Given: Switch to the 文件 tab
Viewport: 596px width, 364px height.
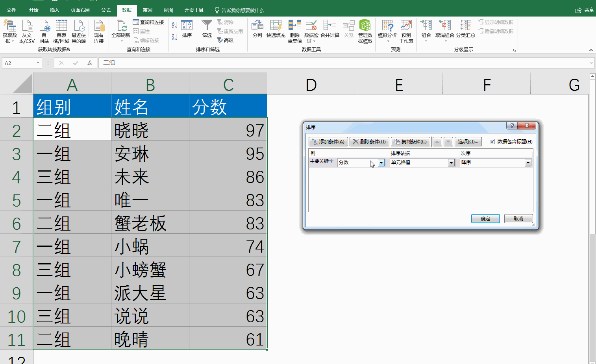Looking at the screenshot, I should (x=11, y=10).
